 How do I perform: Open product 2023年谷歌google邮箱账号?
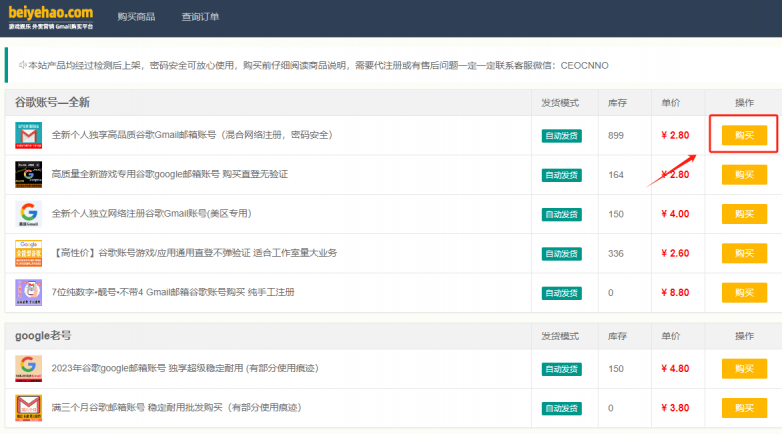point(185,368)
